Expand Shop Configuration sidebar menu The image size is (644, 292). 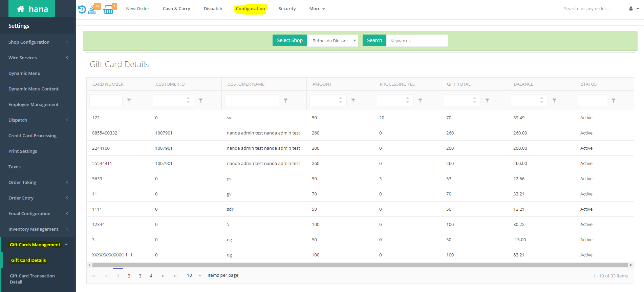pyautogui.click(x=37, y=42)
